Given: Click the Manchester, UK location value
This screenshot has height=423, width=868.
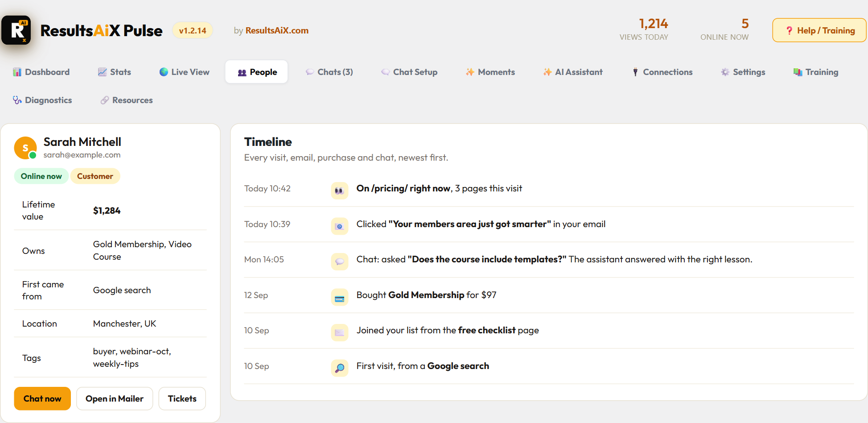Looking at the screenshot, I should 124,323.
